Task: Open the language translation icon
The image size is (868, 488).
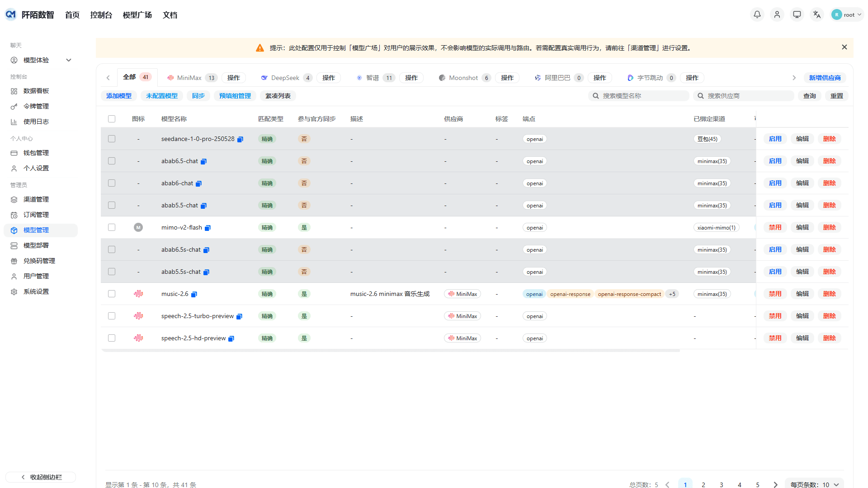Action: 817,14
